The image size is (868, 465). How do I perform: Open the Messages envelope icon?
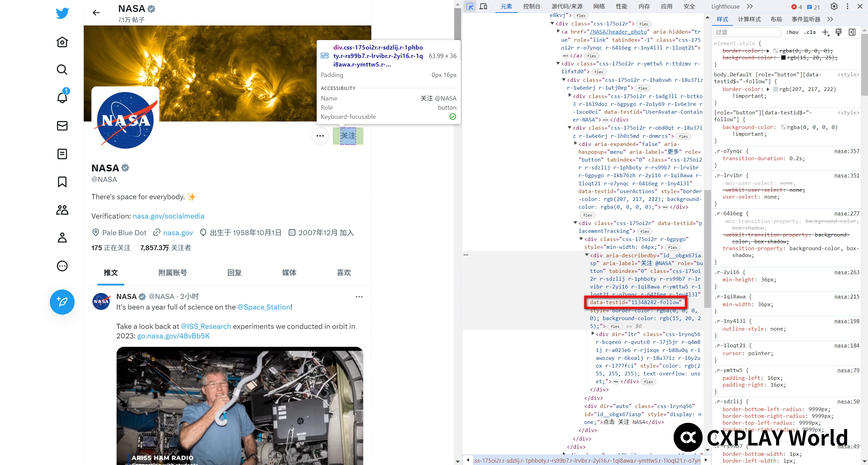62,126
